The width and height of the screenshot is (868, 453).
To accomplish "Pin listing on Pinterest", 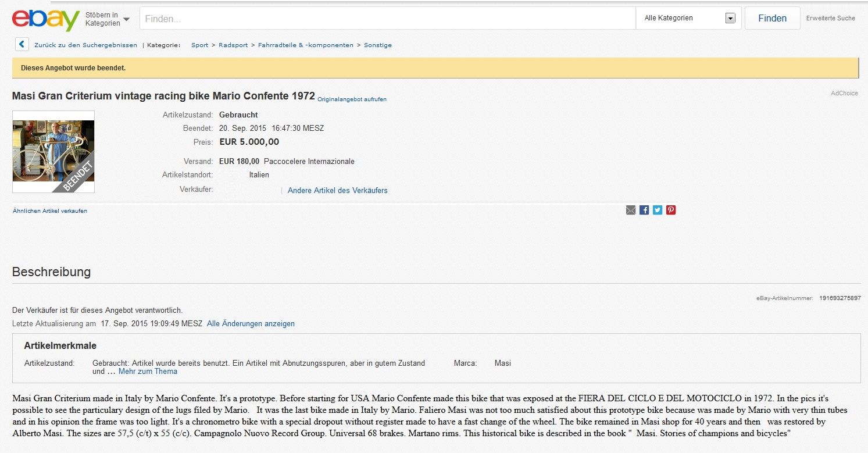I will pos(671,210).
